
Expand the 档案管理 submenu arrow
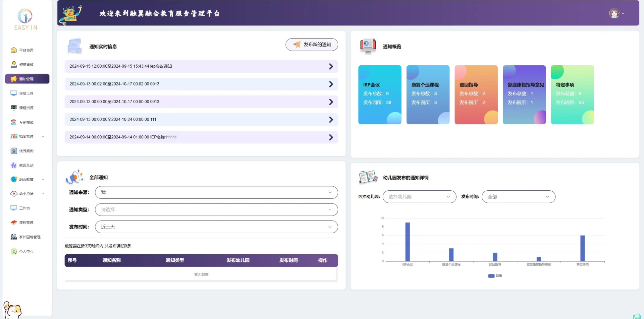point(43,137)
